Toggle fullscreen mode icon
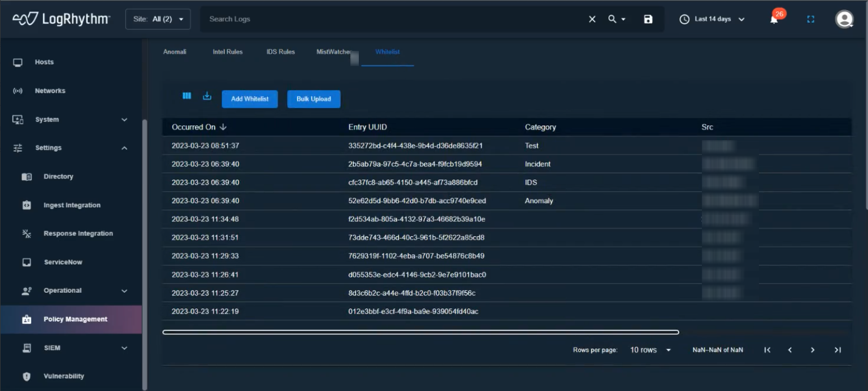The image size is (868, 391). [810, 19]
